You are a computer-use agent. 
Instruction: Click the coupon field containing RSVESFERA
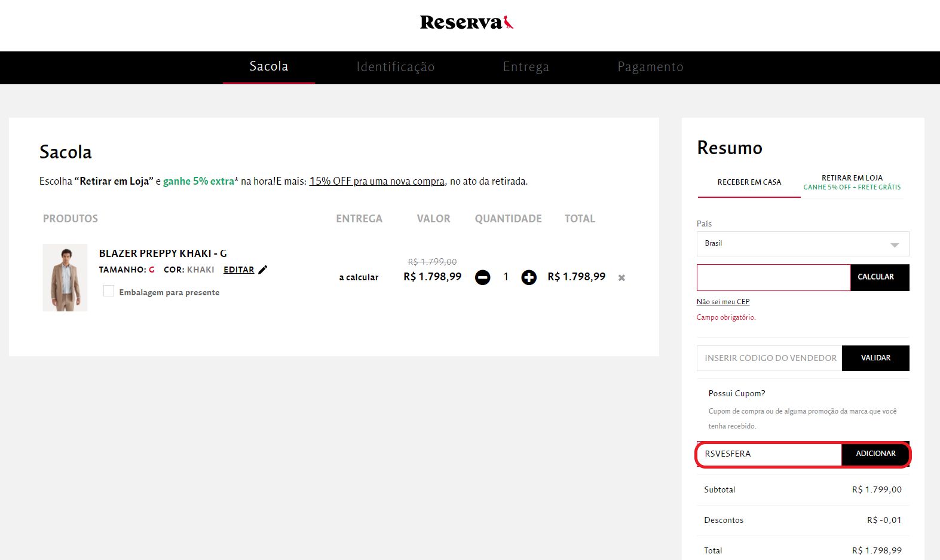(x=769, y=454)
